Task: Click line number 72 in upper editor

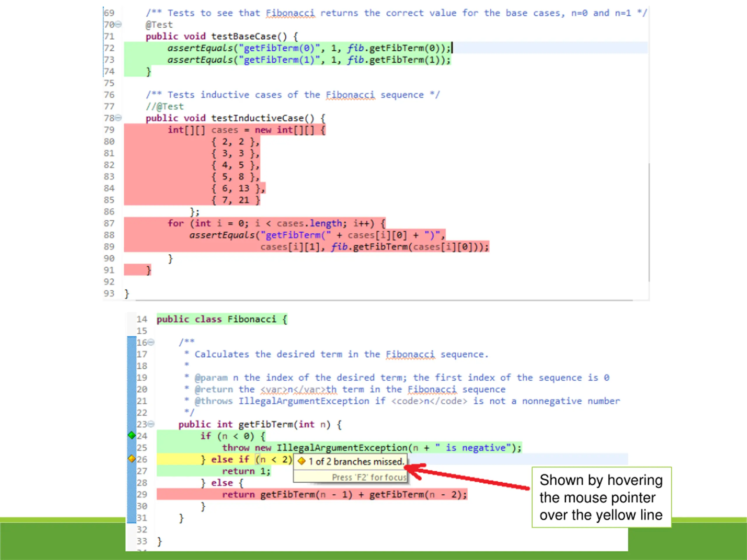Action: [109, 48]
